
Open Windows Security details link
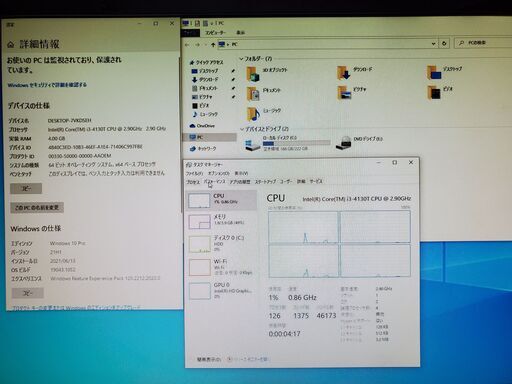[x=47, y=85]
